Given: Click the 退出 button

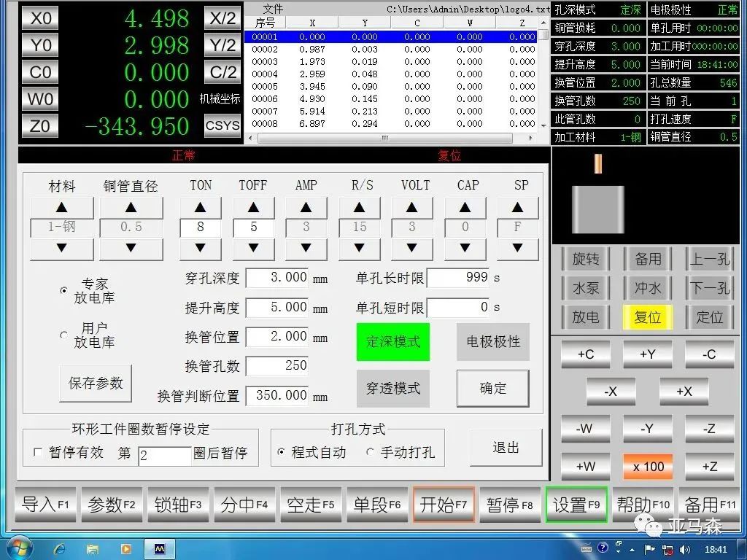Looking at the screenshot, I should tap(506, 448).
